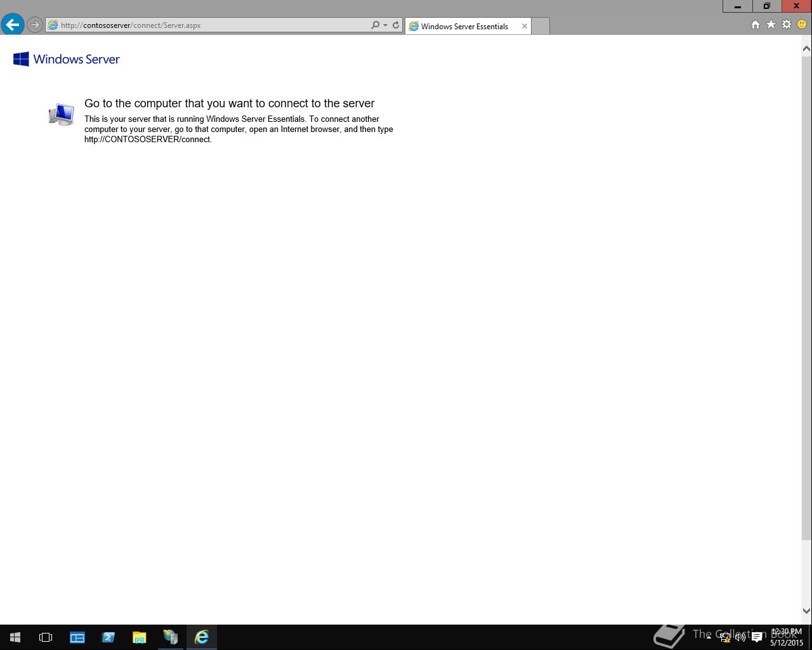Viewport: 812px width, 650px height.
Task: Go back using the browser Back arrow
Action: 13,25
